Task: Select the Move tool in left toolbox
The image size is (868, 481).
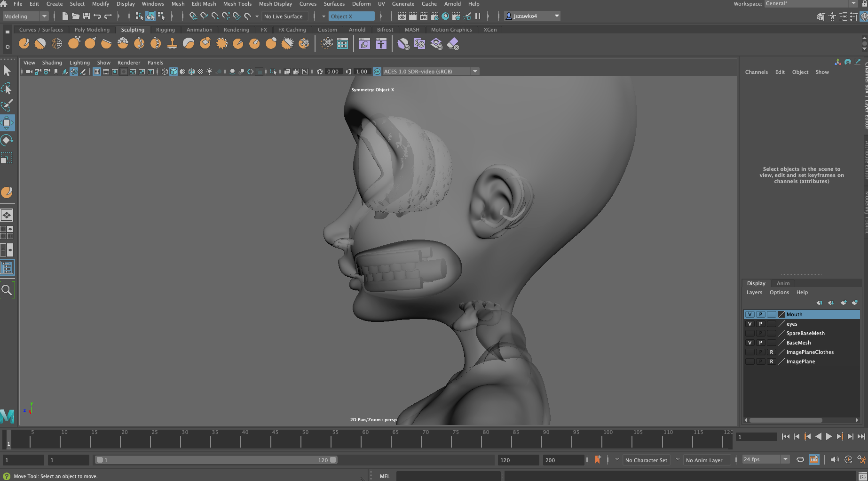Action: [x=7, y=123]
